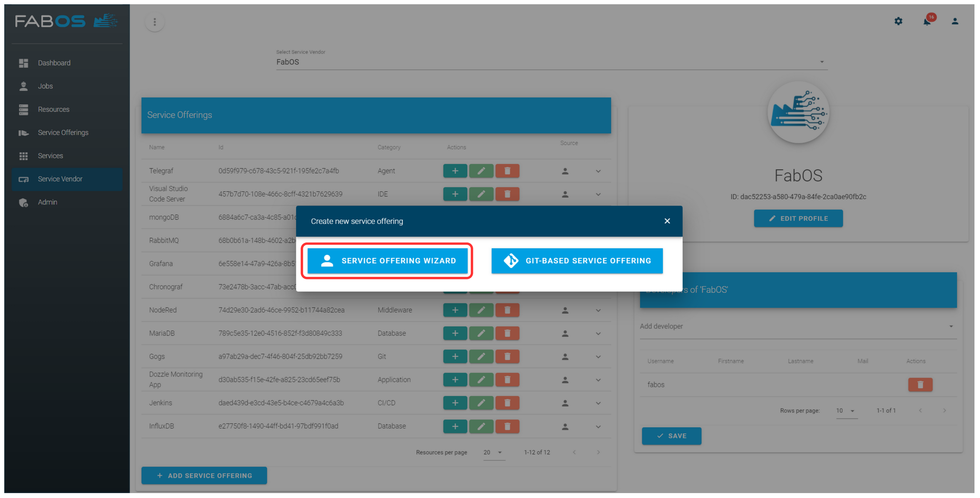Navigate to the Jobs section in sidebar
The width and height of the screenshot is (980, 498).
point(45,86)
